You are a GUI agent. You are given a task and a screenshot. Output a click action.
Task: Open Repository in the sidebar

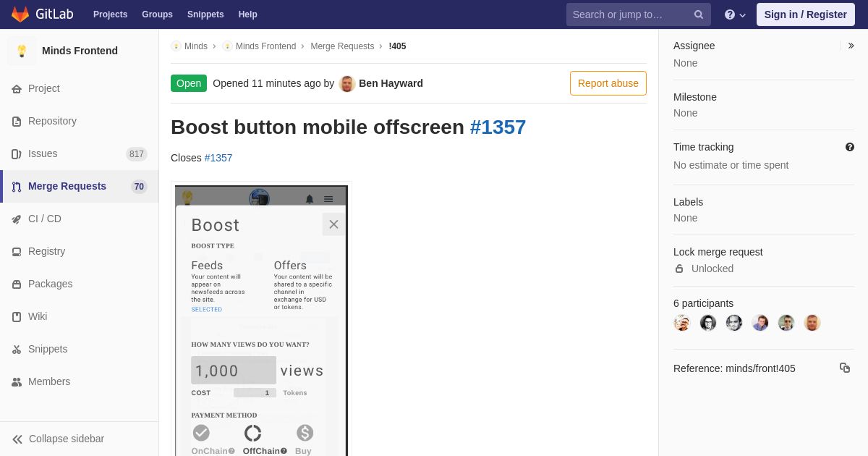click(52, 121)
